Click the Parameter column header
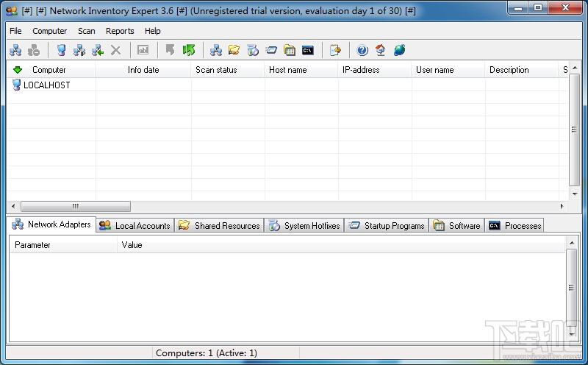588x365 pixels. pyautogui.click(x=63, y=245)
